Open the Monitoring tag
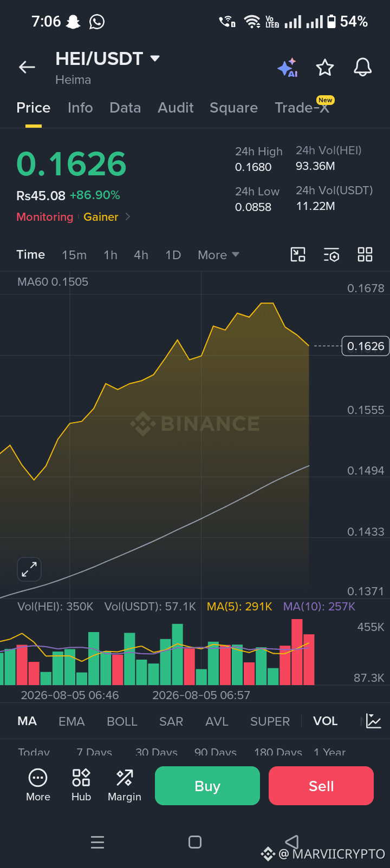 point(44,216)
